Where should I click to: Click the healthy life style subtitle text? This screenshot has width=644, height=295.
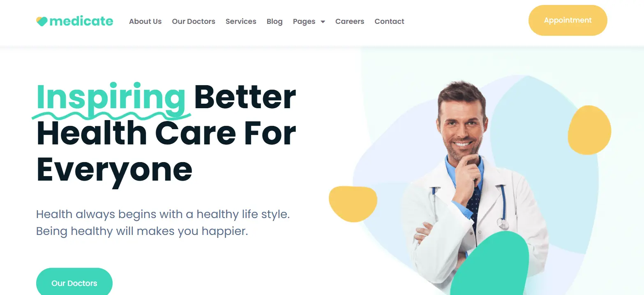tap(163, 223)
